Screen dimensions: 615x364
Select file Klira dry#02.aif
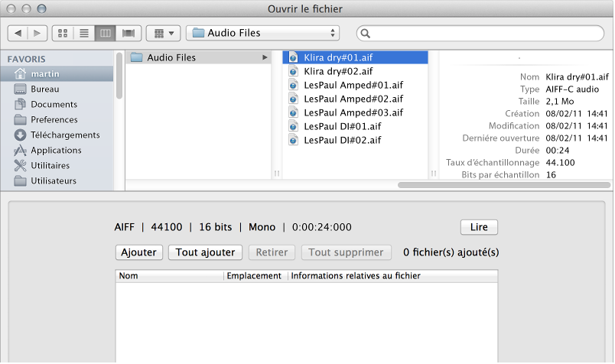pyautogui.click(x=356, y=71)
